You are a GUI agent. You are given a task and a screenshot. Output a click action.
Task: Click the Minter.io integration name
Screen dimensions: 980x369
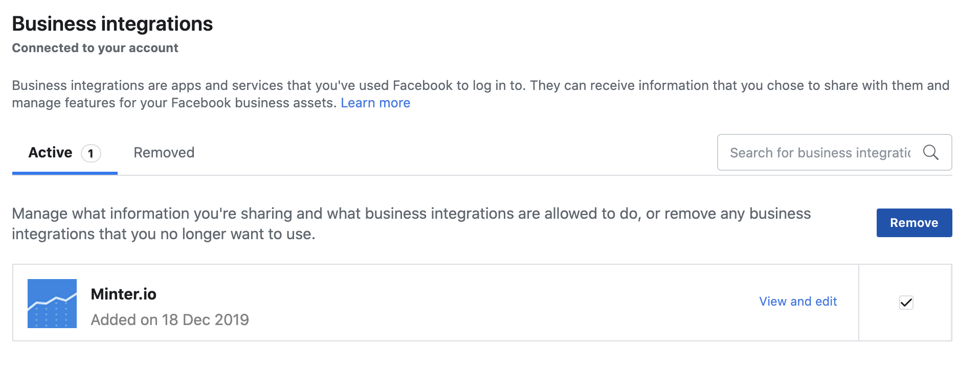click(x=123, y=294)
